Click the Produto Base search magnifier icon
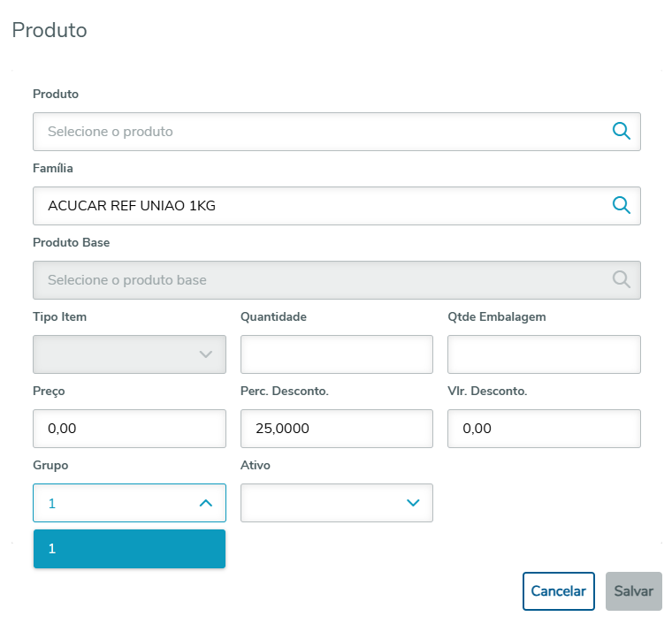Viewport: 672px width, 624px height. tap(622, 279)
